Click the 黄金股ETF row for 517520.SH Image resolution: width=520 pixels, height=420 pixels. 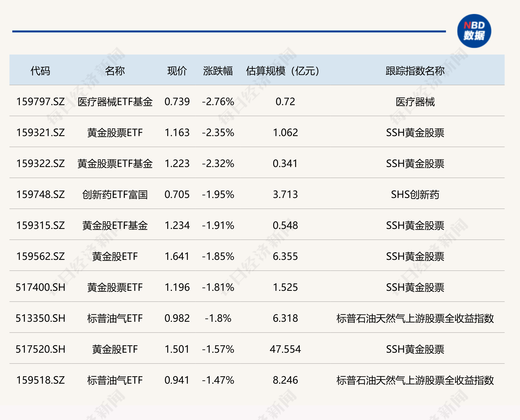tap(114, 349)
